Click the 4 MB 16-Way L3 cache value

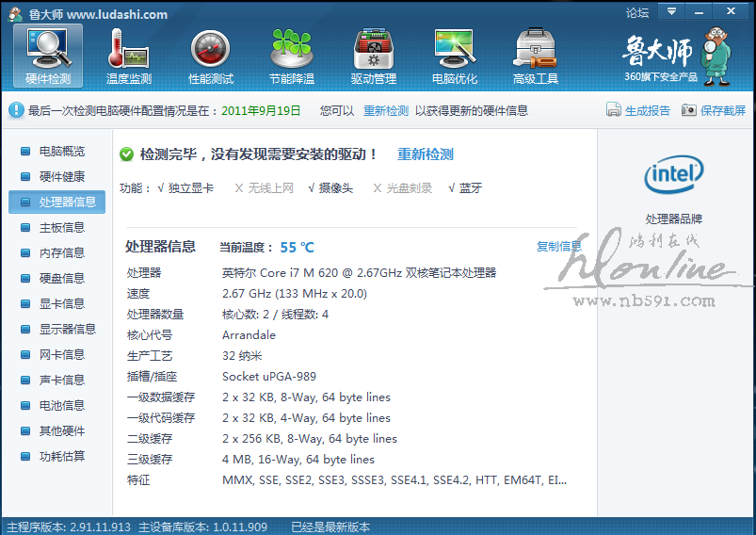(x=298, y=460)
